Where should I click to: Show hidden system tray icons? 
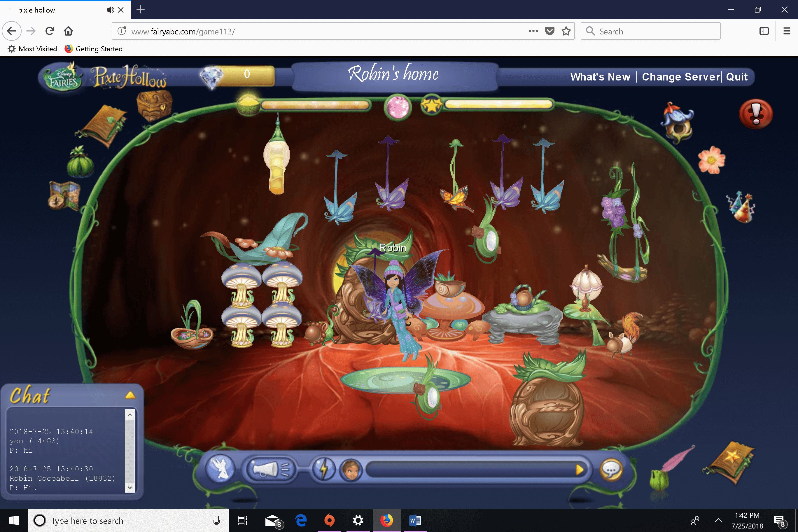coord(718,520)
